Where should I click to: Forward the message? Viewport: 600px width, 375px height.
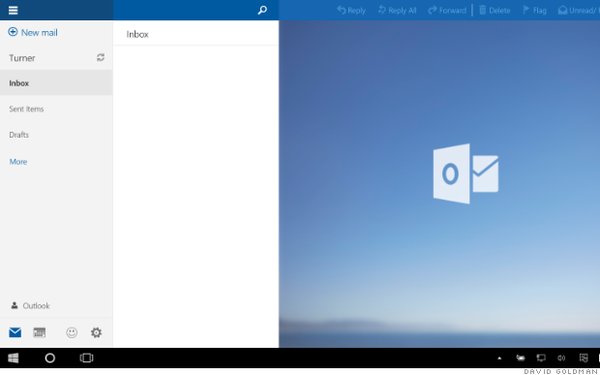point(447,10)
